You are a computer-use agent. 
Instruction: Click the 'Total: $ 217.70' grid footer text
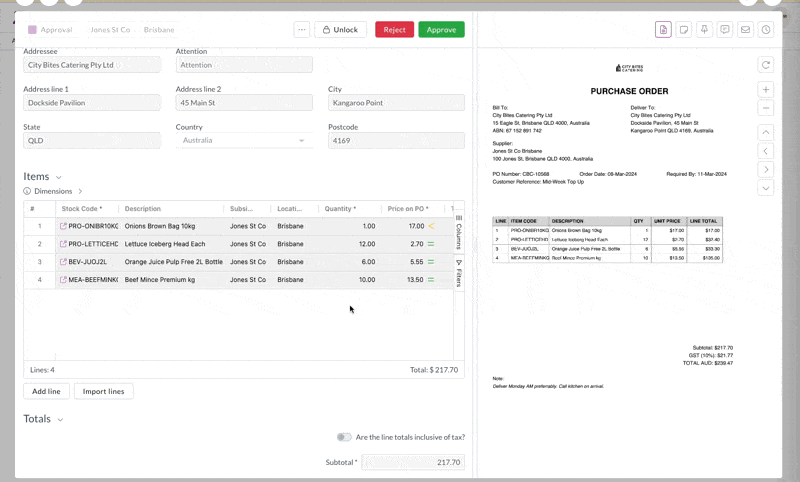pos(434,370)
